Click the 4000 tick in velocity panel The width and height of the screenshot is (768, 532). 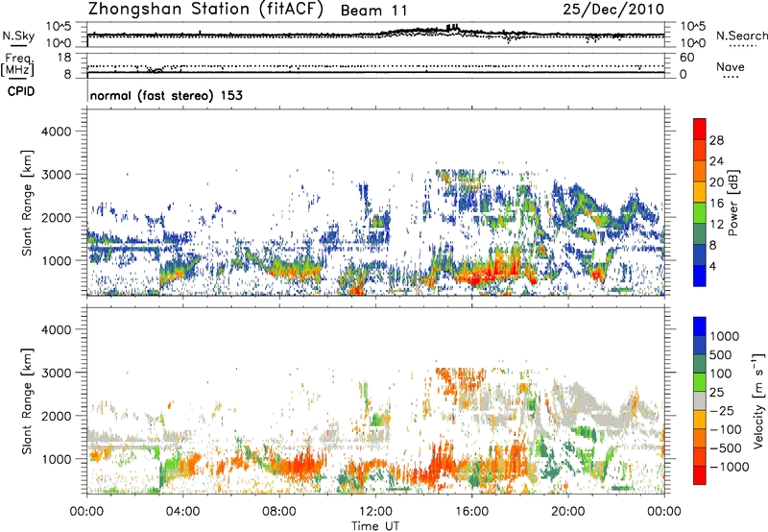click(56, 329)
